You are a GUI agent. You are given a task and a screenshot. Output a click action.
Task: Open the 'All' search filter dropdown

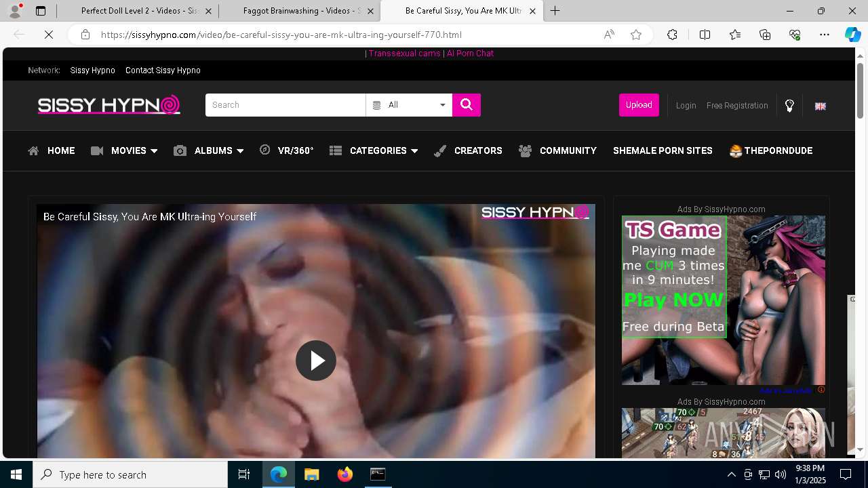[x=409, y=105]
